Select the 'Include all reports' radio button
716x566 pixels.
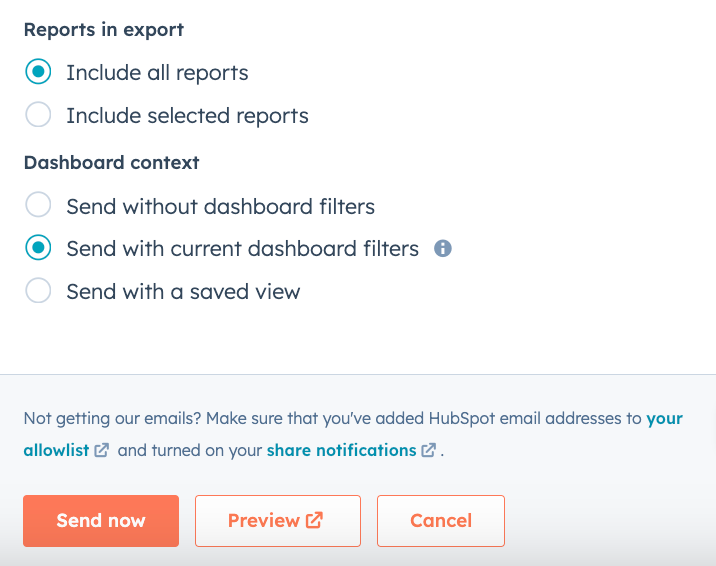pyautogui.click(x=38, y=73)
